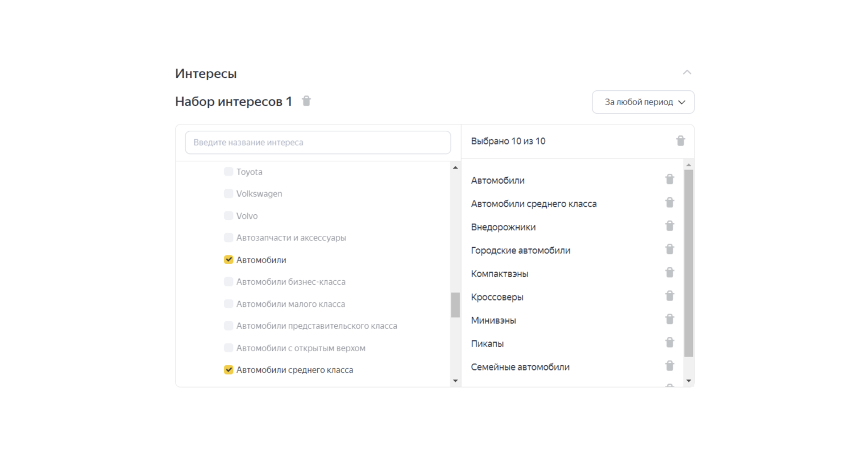The width and height of the screenshot is (868, 454).
Task: Uncheck Автомобили среднего класса checkbox
Action: point(229,370)
